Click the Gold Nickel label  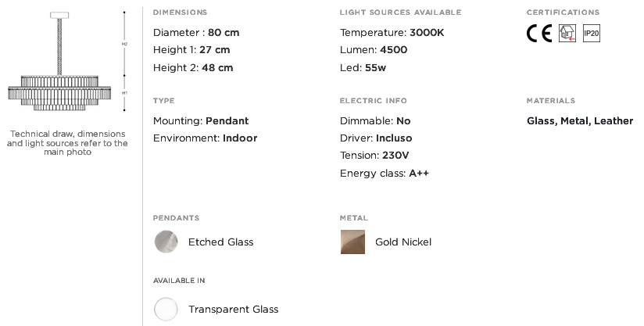(x=403, y=242)
